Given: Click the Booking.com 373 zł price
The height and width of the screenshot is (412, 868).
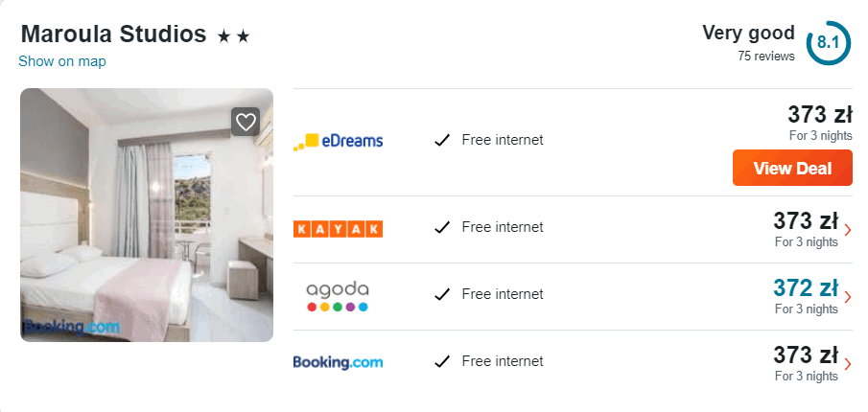Looking at the screenshot, I should [805, 355].
